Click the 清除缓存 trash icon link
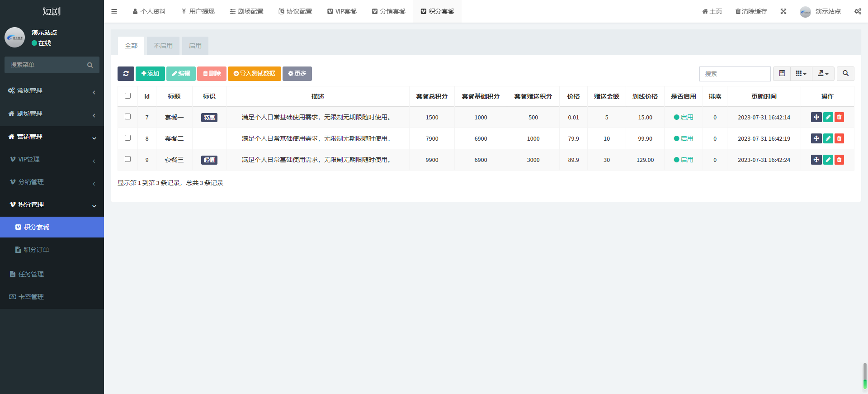The image size is (868, 394). (x=751, y=11)
